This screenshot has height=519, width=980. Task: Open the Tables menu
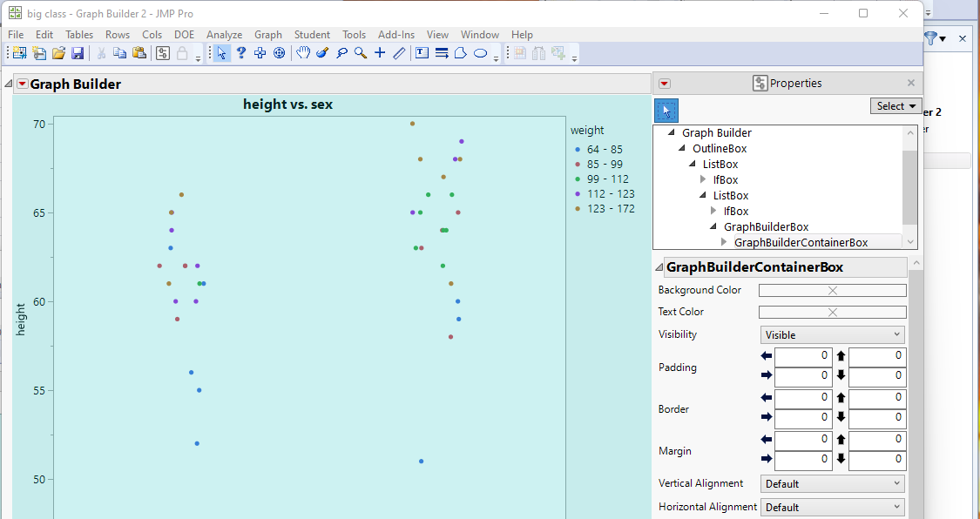[79, 35]
